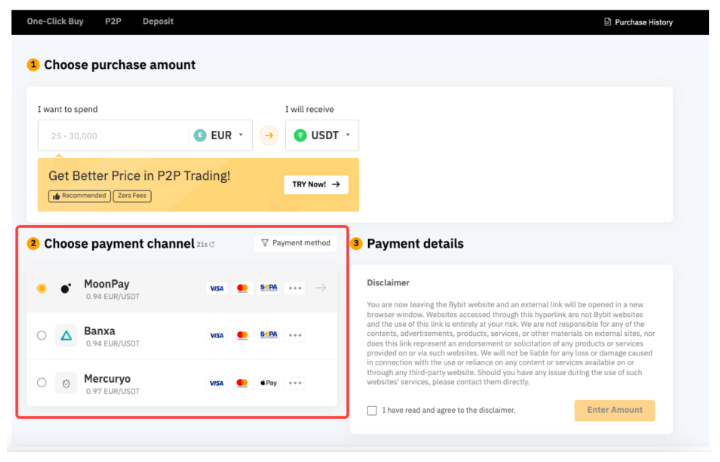This screenshot has width=720, height=462.
Task: Click the Payment details heading
Action: (x=415, y=244)
